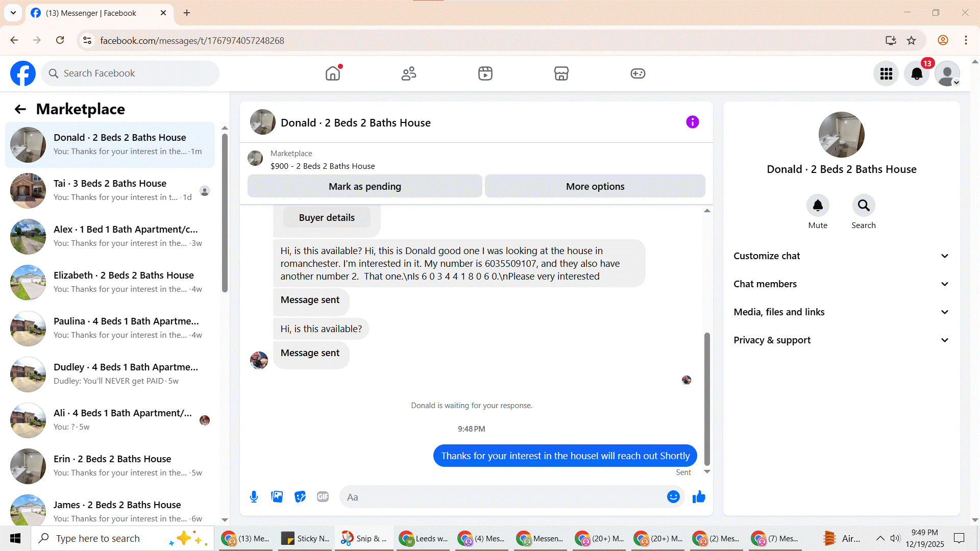
Task: Click the More options button
Action: [595, 187]
